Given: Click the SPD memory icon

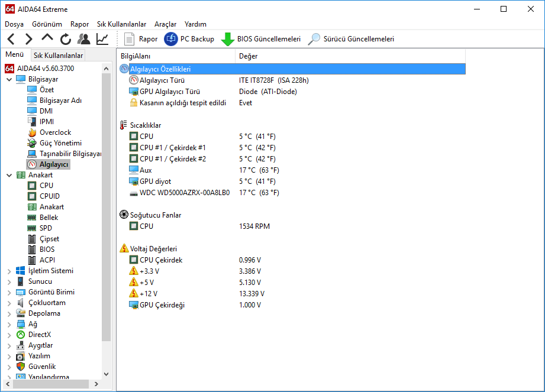Looking at the screenshot, I should (x=32, y=228).
